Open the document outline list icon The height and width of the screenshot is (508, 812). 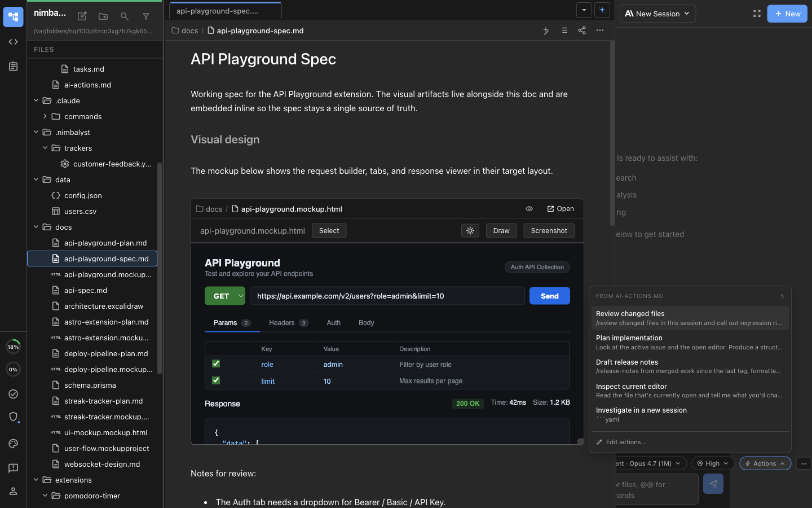(x=564, y=30)
